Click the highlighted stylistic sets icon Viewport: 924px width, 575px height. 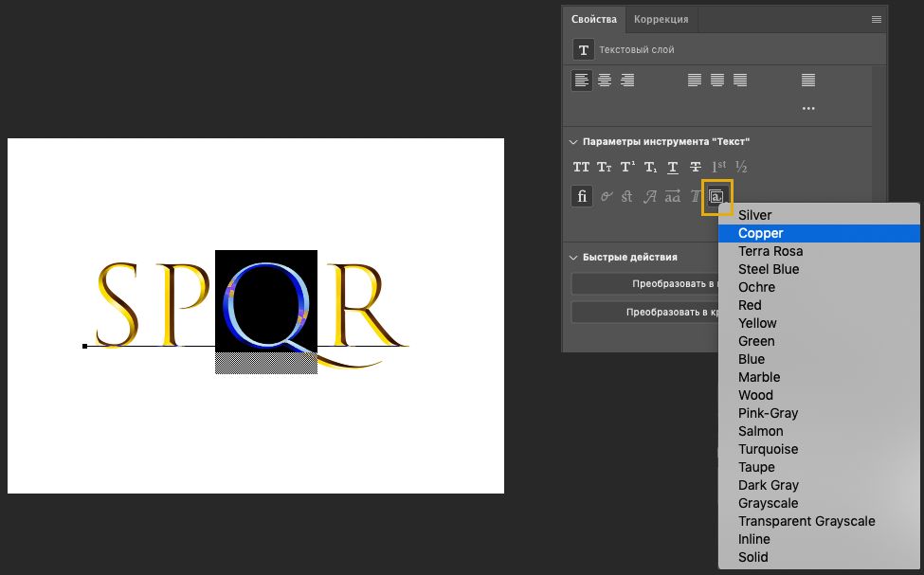[716, 197]
